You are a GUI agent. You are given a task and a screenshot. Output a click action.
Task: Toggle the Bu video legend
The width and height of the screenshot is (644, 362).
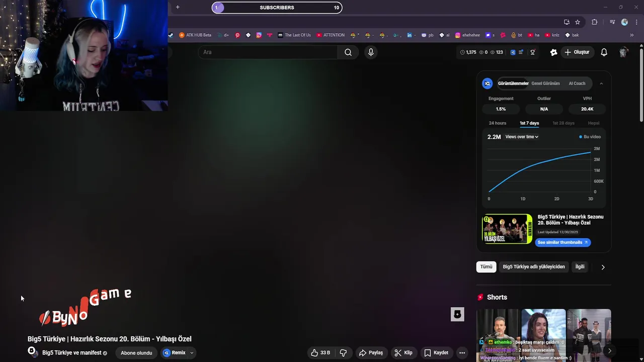[590, 137]
